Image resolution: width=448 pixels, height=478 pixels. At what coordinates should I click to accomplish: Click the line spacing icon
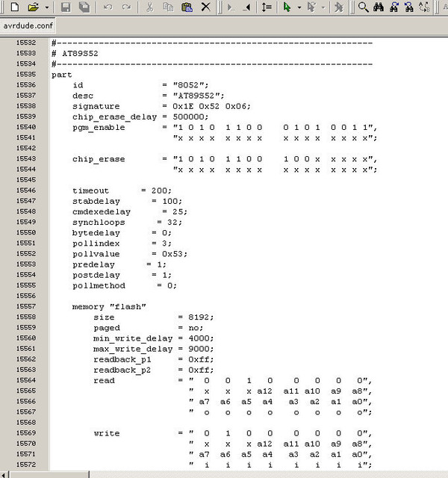[267, 7]
